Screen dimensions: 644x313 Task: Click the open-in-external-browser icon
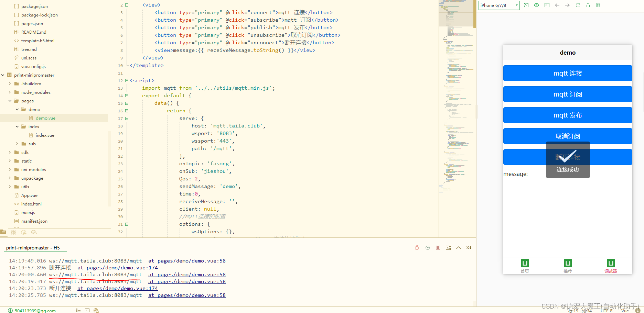point(526,5)
